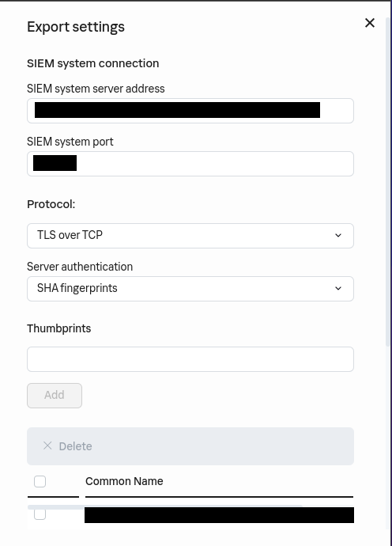Click the chevron arrow of Server authentication
Screen dimensions: 392x546
pos(338,288)
